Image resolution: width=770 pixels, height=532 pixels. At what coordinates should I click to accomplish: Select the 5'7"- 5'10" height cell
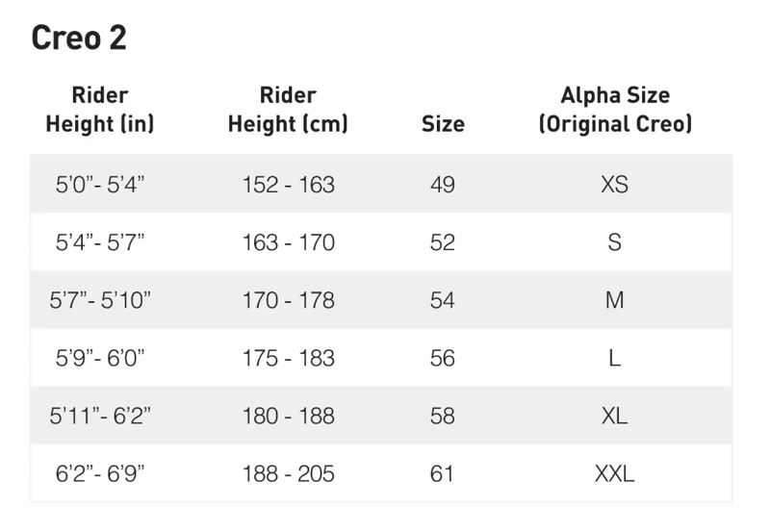[x=100, y=300]
